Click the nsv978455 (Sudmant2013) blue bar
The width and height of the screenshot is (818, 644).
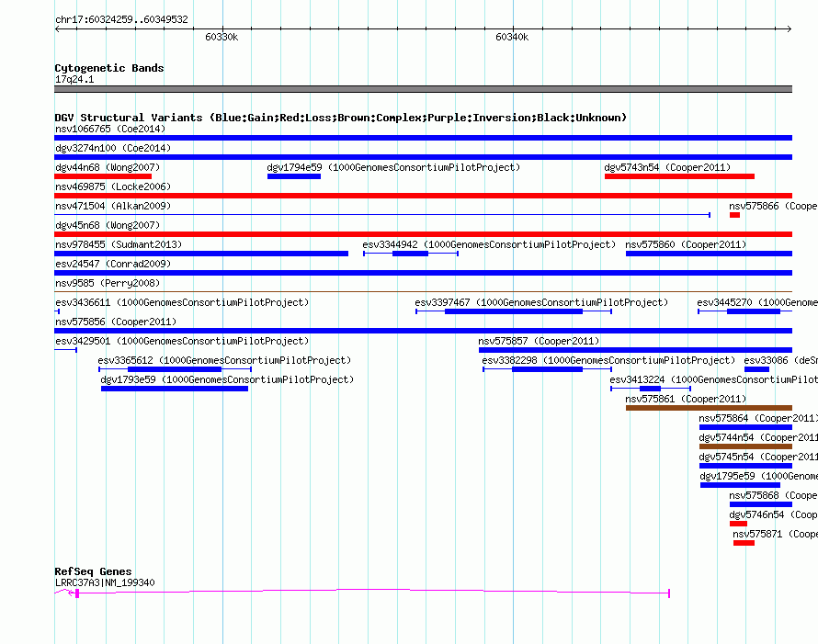[x=201, y=254]
